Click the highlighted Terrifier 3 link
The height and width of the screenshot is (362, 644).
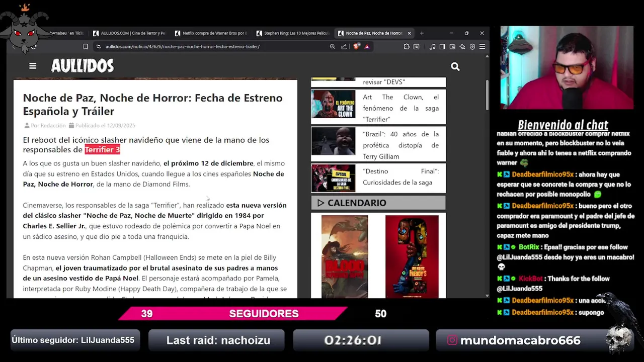(102, 150)
